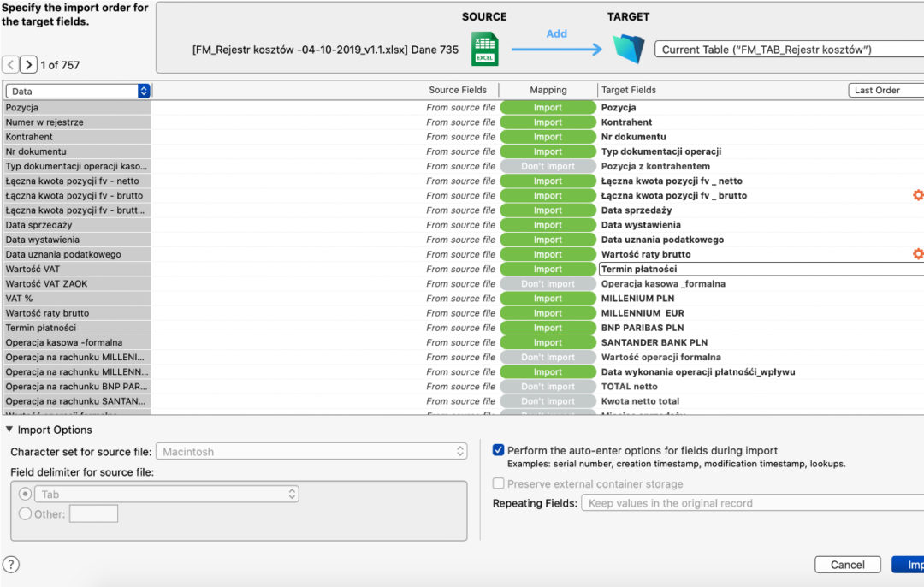
Task: Open field options gear for Wartość raty brutto
Action: tap(918, 254)
